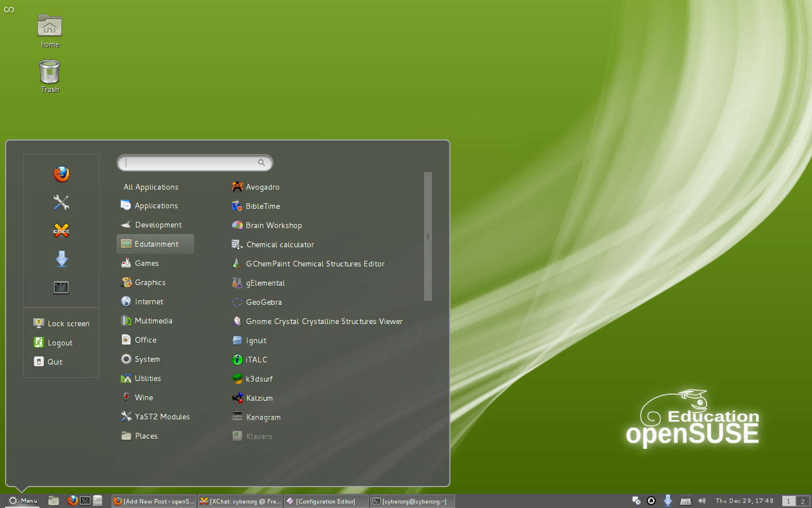Image resolution: width=812 pixels, height=508 pixels.
Task: Start BibleTime application
Action: click(256, 206)
